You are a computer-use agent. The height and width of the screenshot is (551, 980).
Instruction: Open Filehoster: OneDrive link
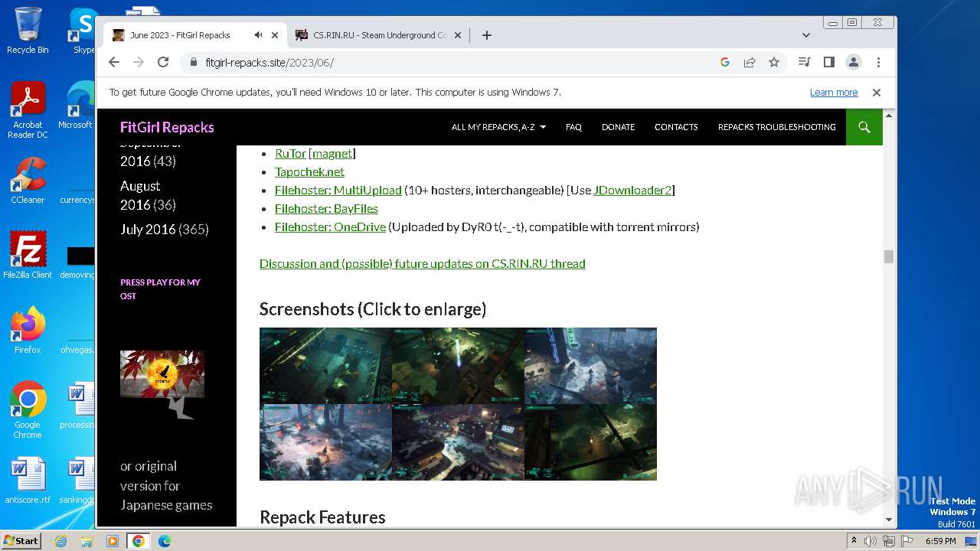(x=330, y=227)
